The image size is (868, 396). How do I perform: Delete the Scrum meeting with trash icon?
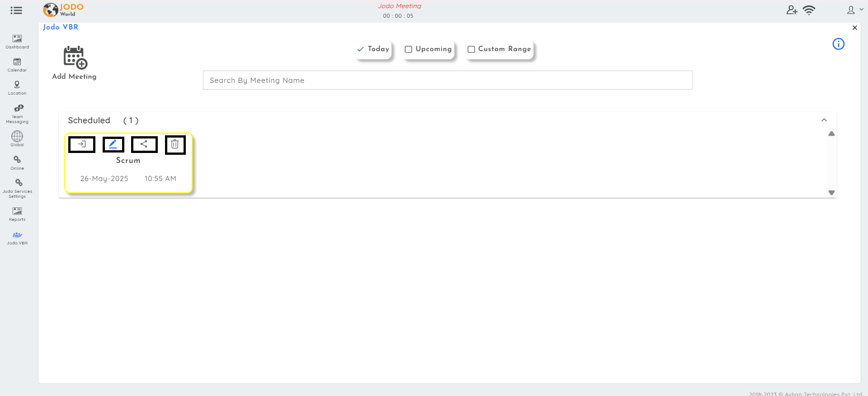click(175, 145)
